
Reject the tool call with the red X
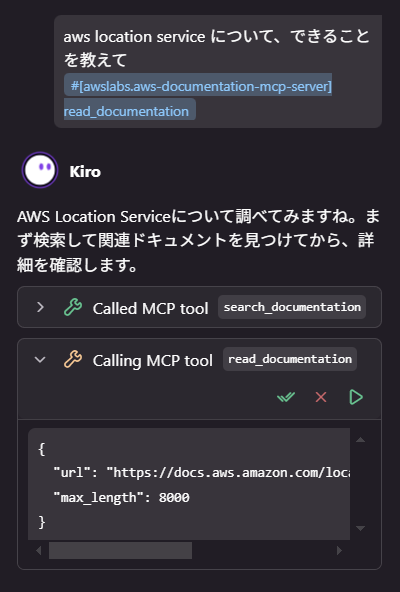(321, 397)
